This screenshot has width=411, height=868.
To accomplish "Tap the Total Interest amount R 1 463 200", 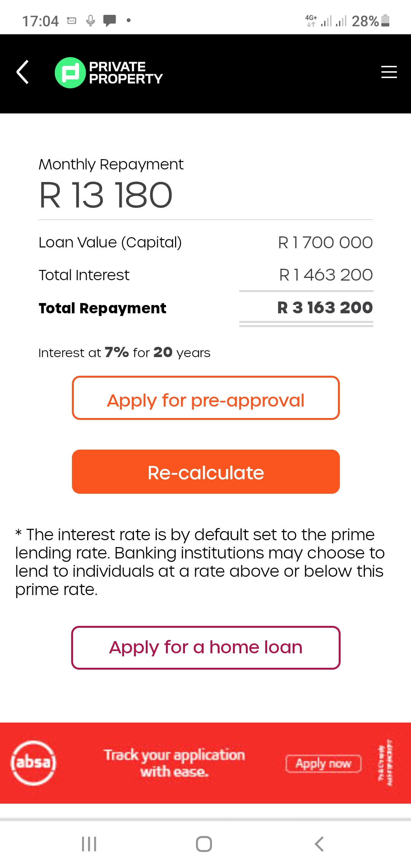I will click(x=326, y=275).
